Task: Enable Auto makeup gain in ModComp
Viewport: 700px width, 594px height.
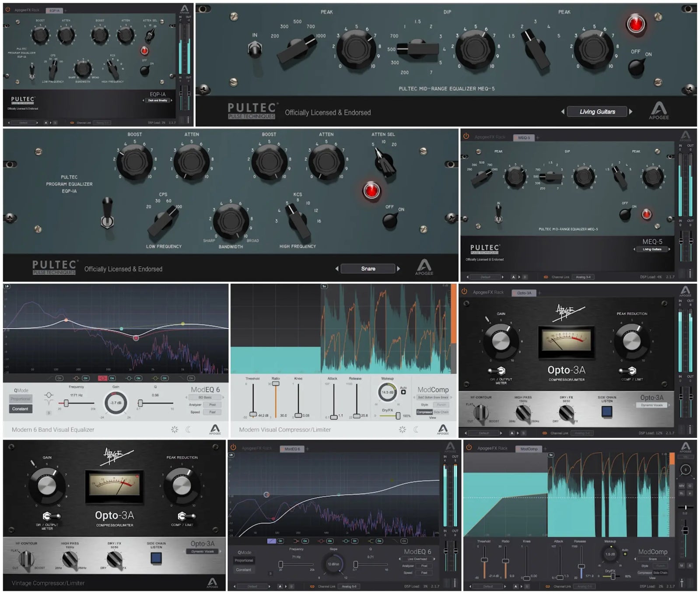Action: (403, 392)
